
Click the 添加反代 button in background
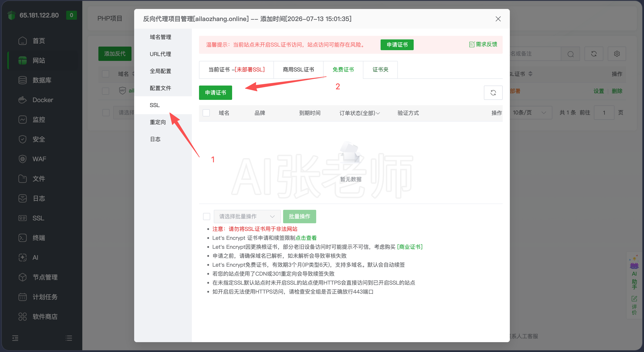(115, 54)
